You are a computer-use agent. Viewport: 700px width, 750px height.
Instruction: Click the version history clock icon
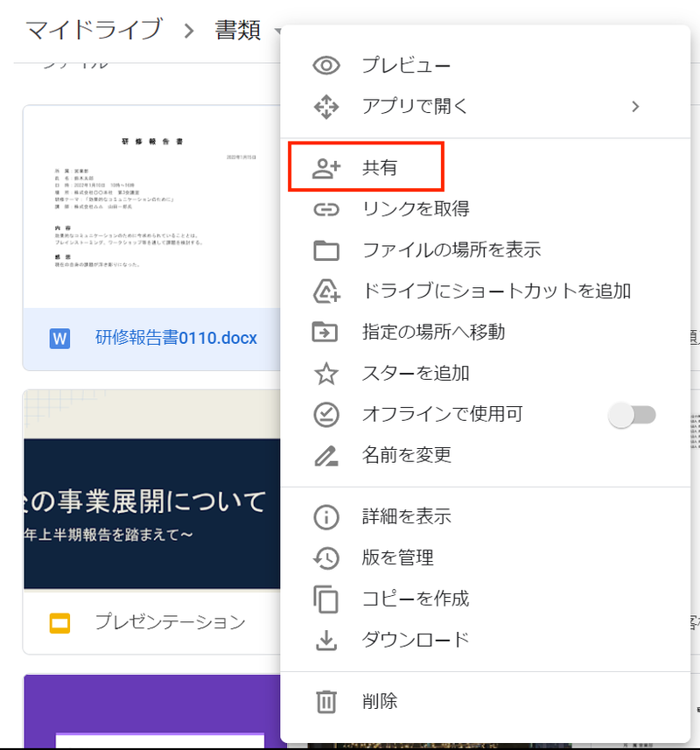(326, 558)
